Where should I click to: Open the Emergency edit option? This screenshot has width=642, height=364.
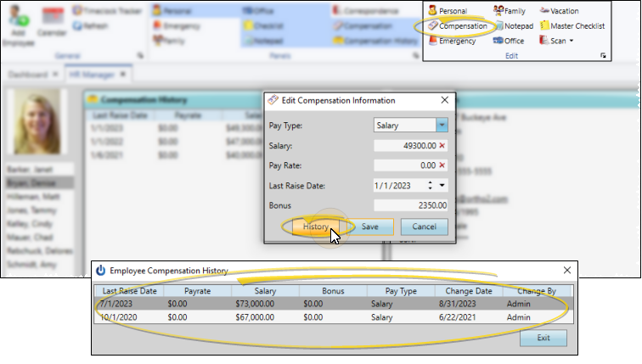451,41
